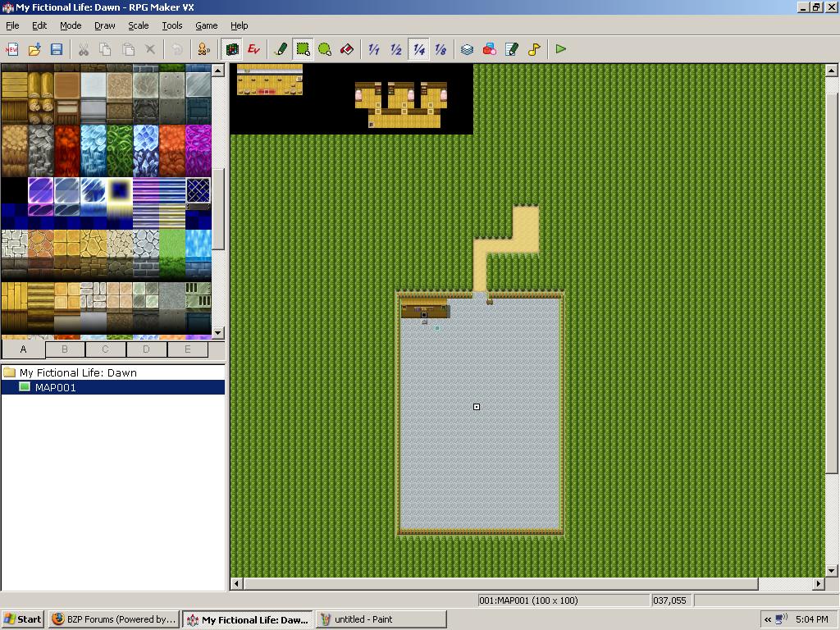Switch to tileset tab B

tap(64, 349)
